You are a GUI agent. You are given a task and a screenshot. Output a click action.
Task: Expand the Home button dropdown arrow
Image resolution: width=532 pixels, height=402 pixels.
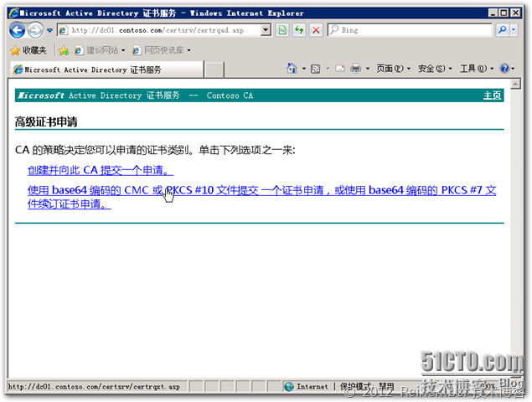[304, 69]
